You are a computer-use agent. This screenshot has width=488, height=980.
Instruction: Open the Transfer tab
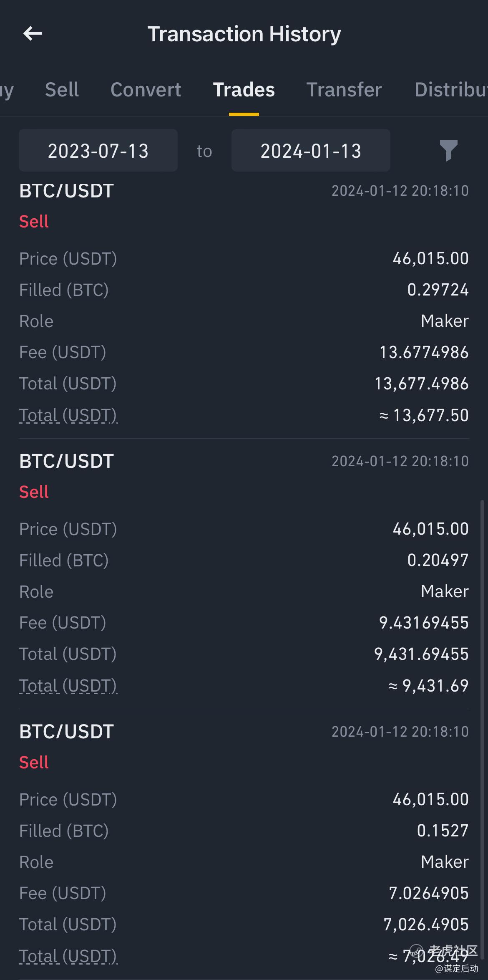click(344, 90)
